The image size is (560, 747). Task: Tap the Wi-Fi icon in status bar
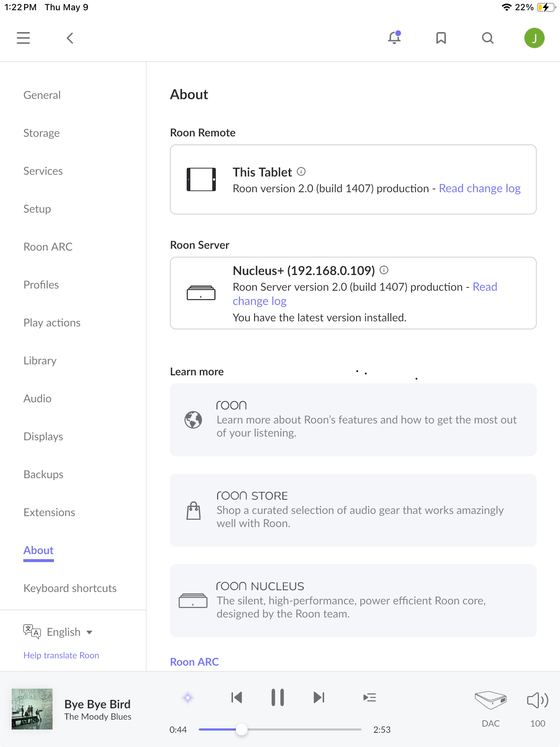point(506,7)
